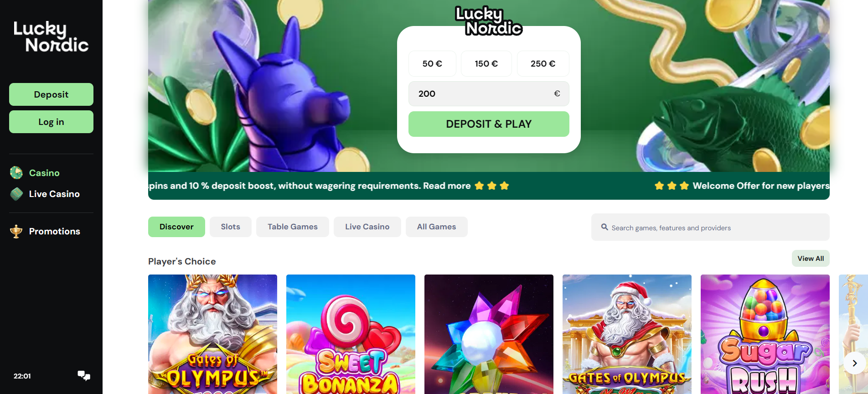Click the Log in button
Viewport: 868px width, 394px height.
pyautogui.click(x=51, y=122)
